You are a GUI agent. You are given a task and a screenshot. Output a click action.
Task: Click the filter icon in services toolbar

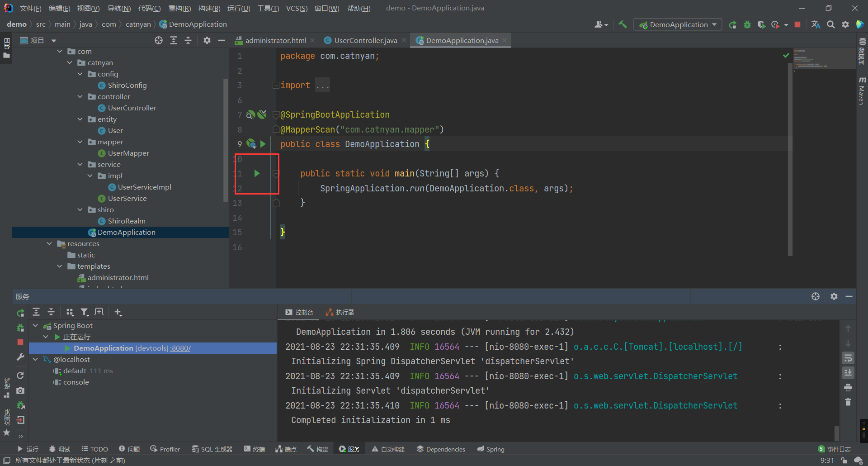85,312
